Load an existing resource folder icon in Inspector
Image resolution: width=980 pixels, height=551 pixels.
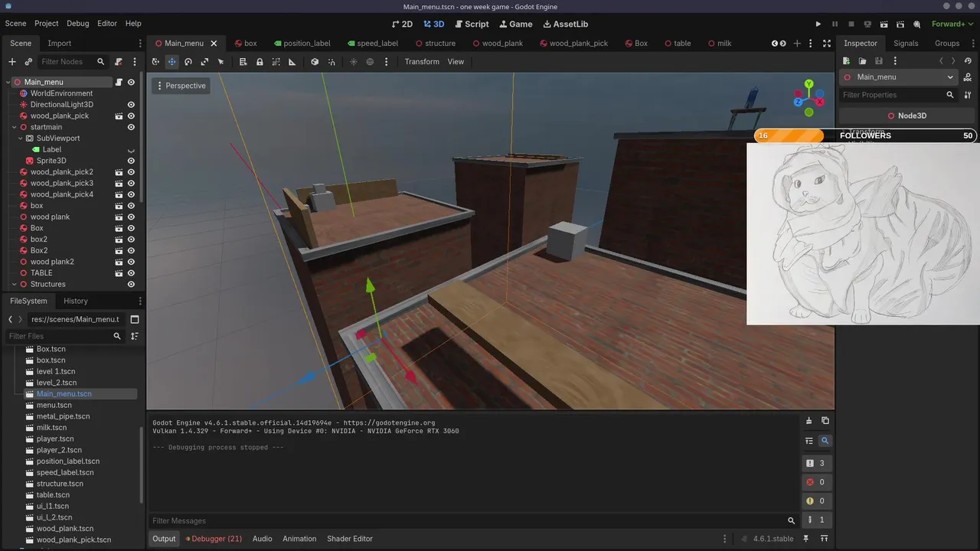pos(863,60)
